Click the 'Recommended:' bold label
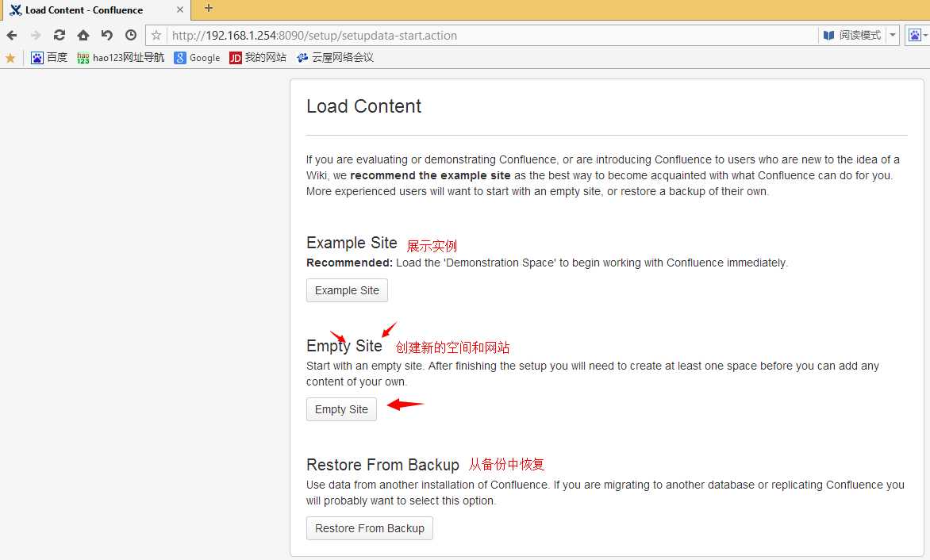 (349, 263)
